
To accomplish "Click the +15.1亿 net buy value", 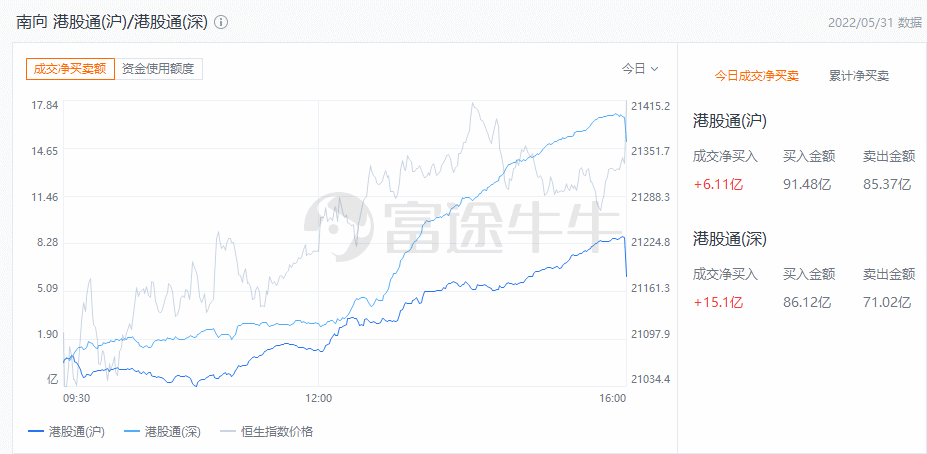I will [718, 301].
